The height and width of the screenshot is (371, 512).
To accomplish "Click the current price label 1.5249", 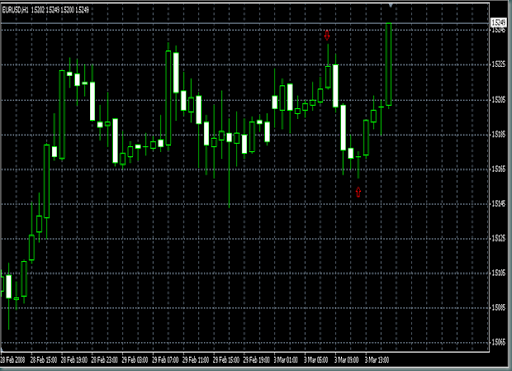I will [499, 22].
